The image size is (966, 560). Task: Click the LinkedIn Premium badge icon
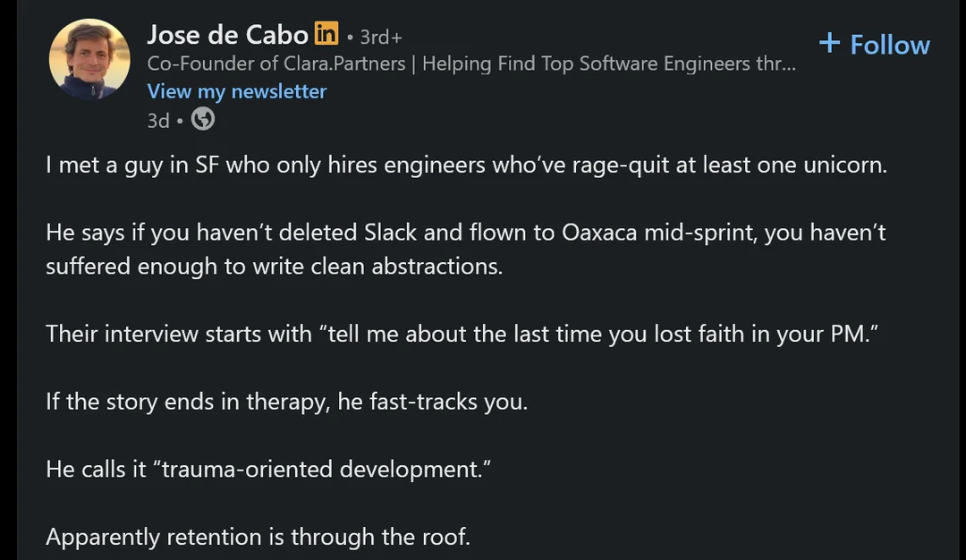pos(326,35)
